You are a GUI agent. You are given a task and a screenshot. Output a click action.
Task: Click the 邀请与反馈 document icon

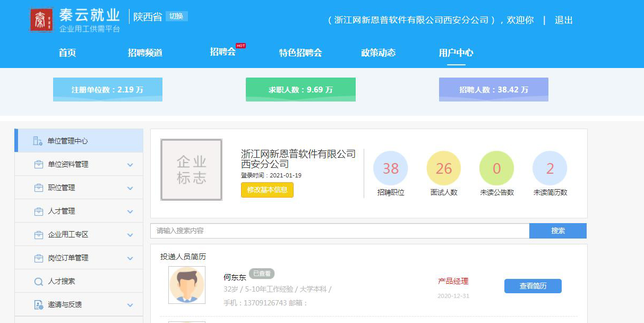38,305
